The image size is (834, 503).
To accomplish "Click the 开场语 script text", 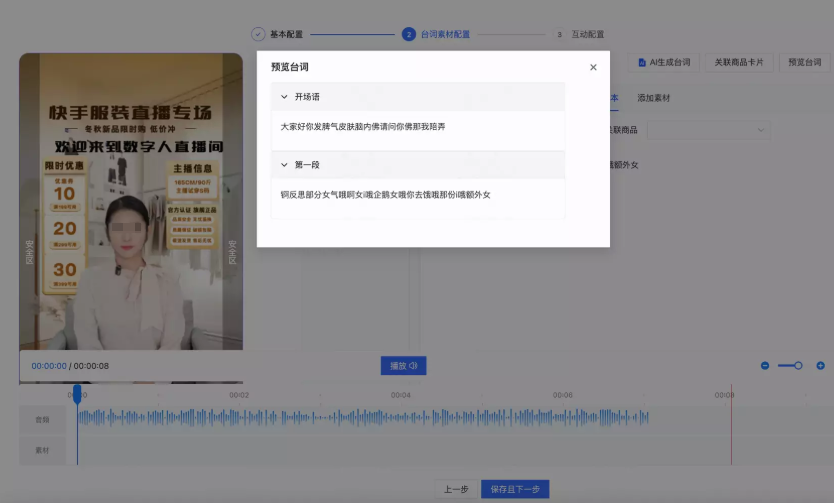I will pyautogui.click(x=363, y=127).
